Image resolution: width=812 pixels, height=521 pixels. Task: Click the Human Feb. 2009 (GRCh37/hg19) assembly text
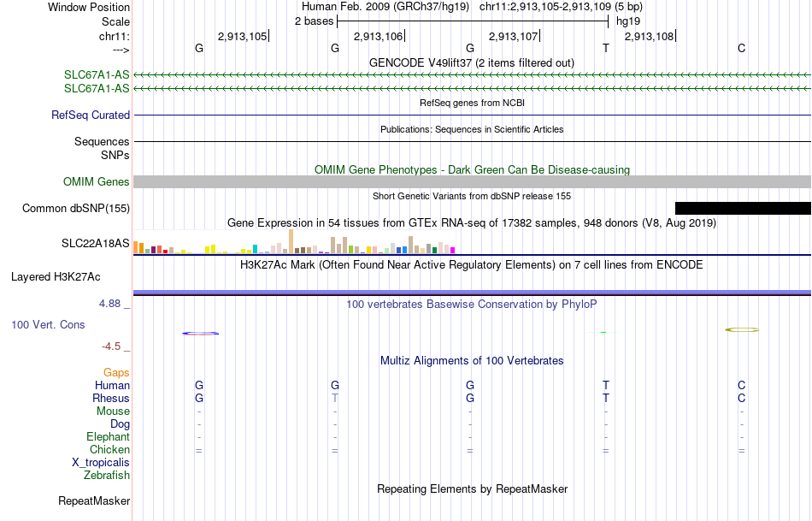[x=385, y=7]
